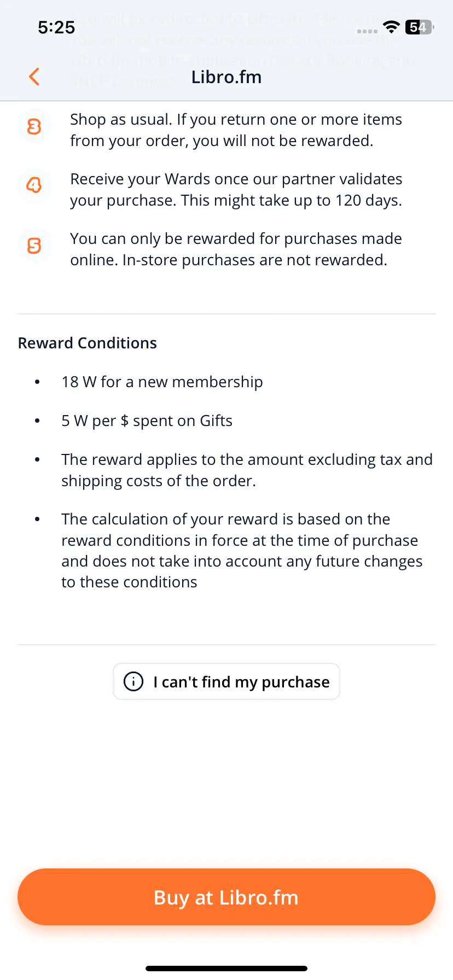This screenshot has height=980, width=453.
Task: Tap the Buy at Libro.fm button
Action: (226, 897)
